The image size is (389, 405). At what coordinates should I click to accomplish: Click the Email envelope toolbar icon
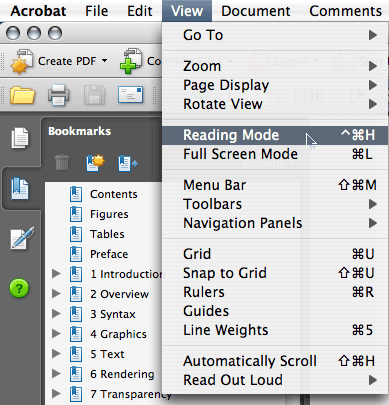tap(131, 95)
